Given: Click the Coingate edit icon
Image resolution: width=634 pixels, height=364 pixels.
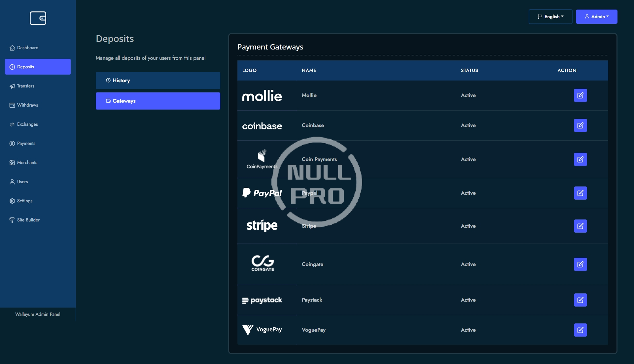Looking at the screenshot, I should click(x=580, y=264).
